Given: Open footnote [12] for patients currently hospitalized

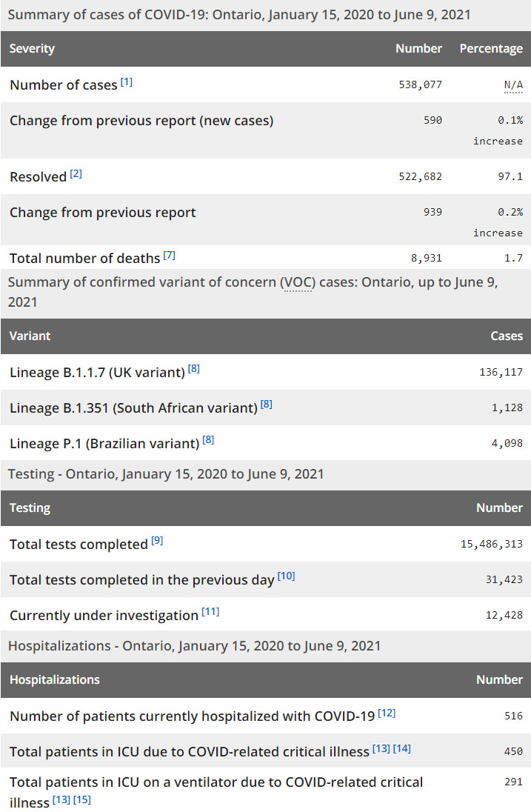Looking at the screenshot, I should [387, 713].
